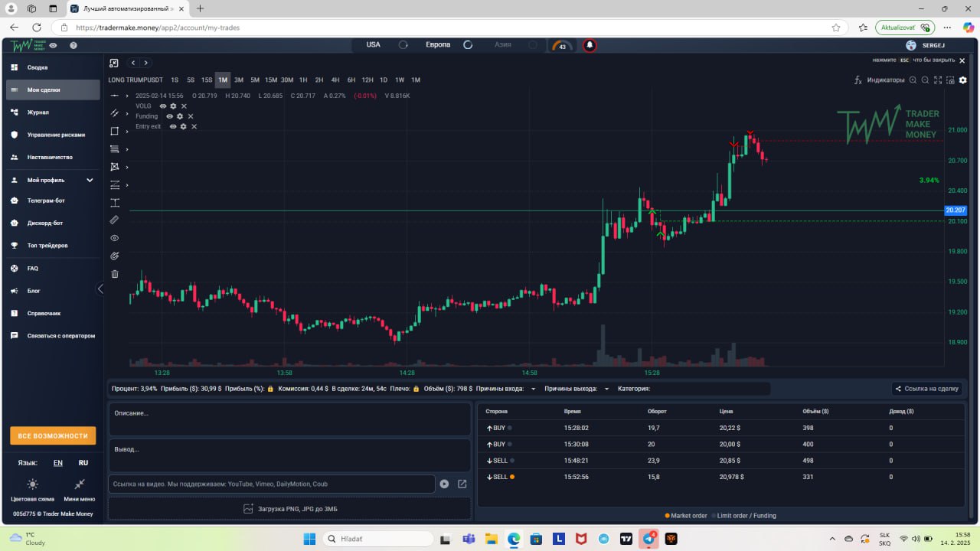Select the 5M timeframe
980x551 pixels.
click(255, 80)
